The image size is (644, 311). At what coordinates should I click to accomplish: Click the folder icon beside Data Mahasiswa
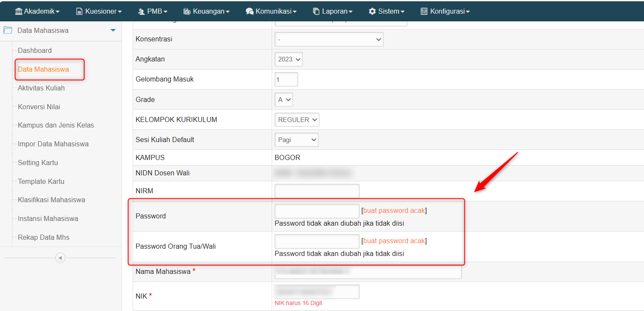point(8,30)
